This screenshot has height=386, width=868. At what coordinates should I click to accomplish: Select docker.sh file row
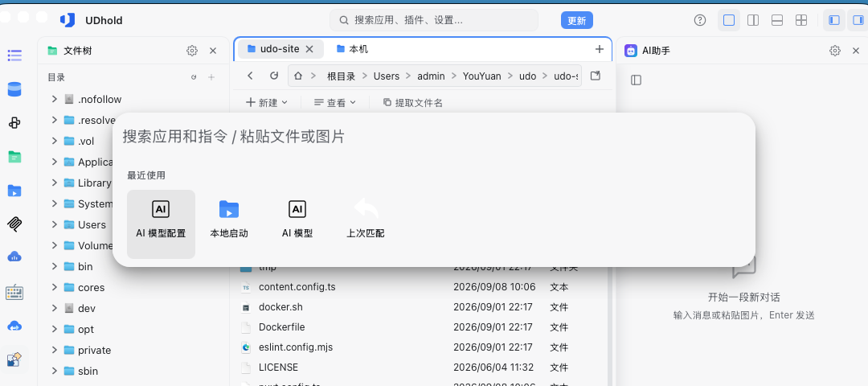point(423,307)
